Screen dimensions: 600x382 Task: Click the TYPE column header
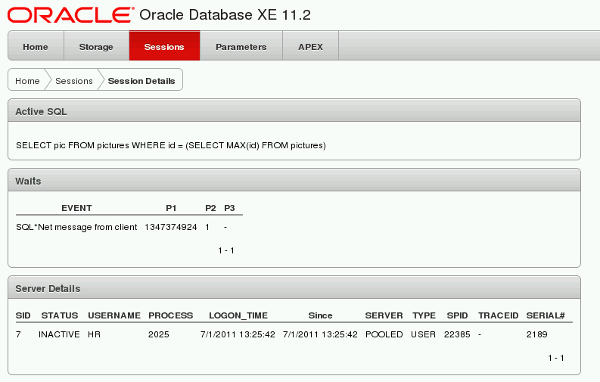click(424, 315)
